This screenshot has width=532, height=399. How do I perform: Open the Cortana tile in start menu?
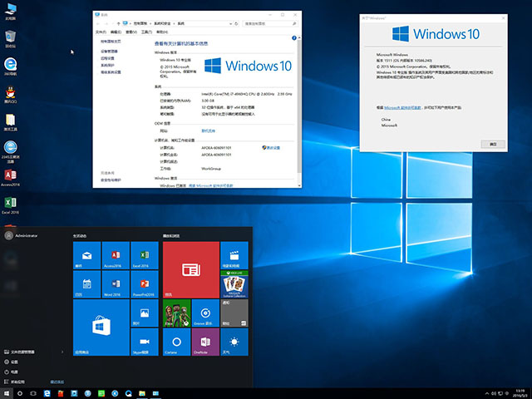[176, 342]
